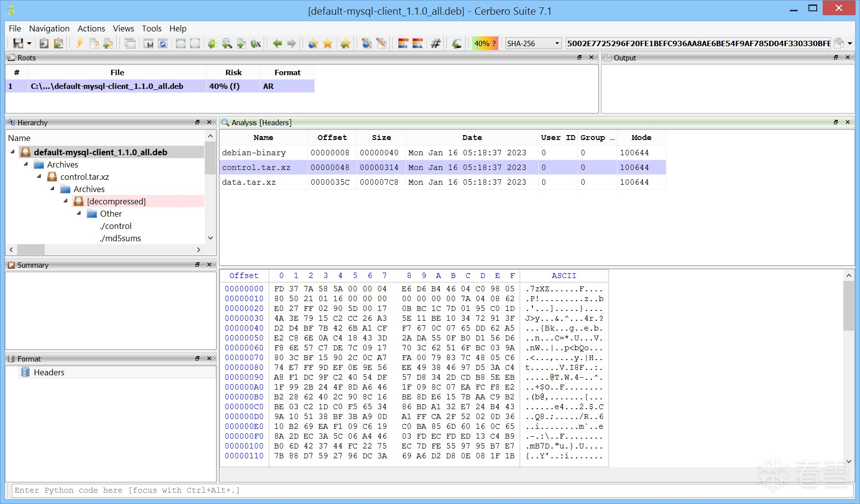The image size is (860, 504).
Task: Toggle floating of the Output panel
Action: (x=836, y=57)
